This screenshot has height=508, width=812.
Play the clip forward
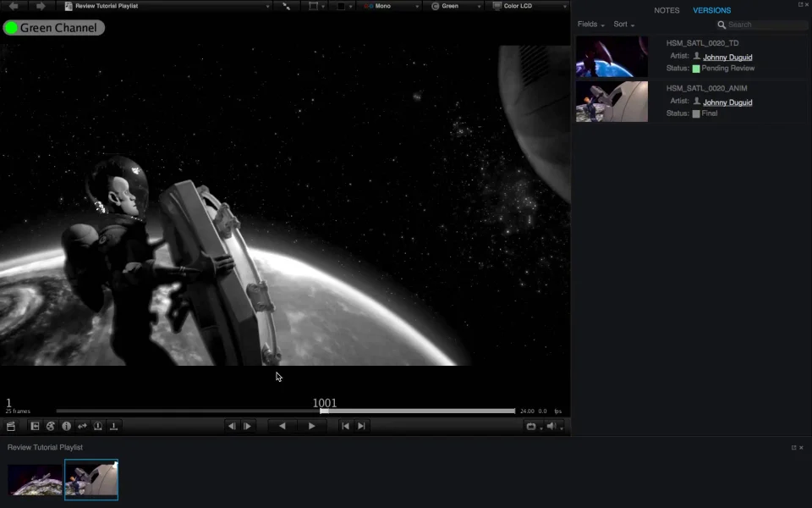pos(312,426)
